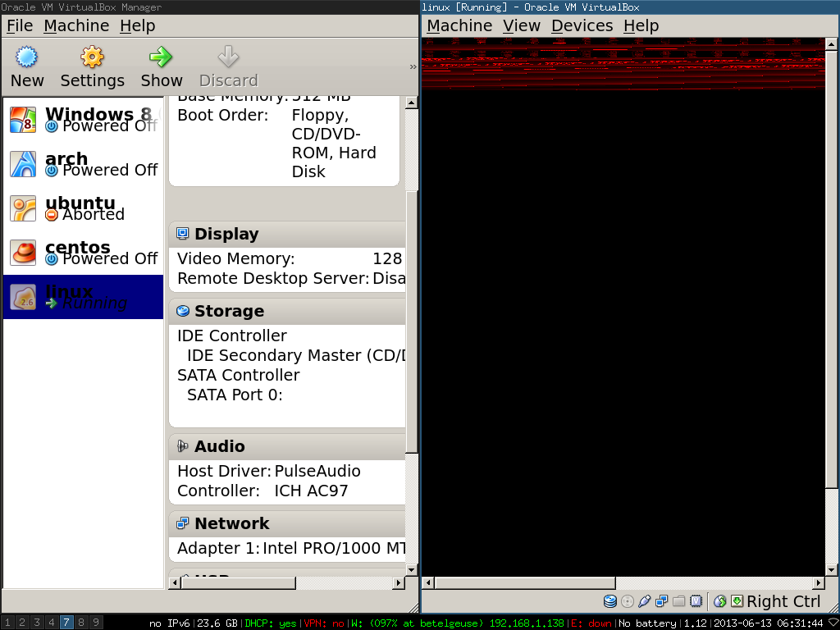Image resolution: width=840 pixels, height=630 pixels.
Task: Click 'IDE Controller' text
Action: [x=232, y=336]
